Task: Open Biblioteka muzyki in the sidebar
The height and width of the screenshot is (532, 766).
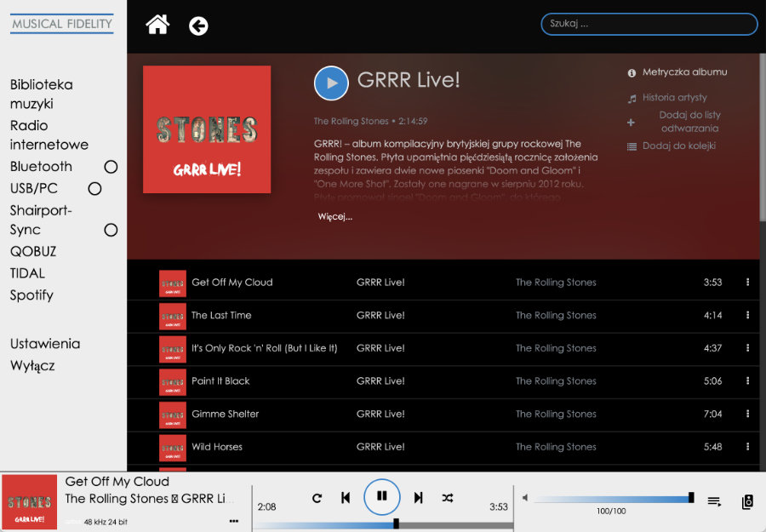Action: (x=42, y=94)
